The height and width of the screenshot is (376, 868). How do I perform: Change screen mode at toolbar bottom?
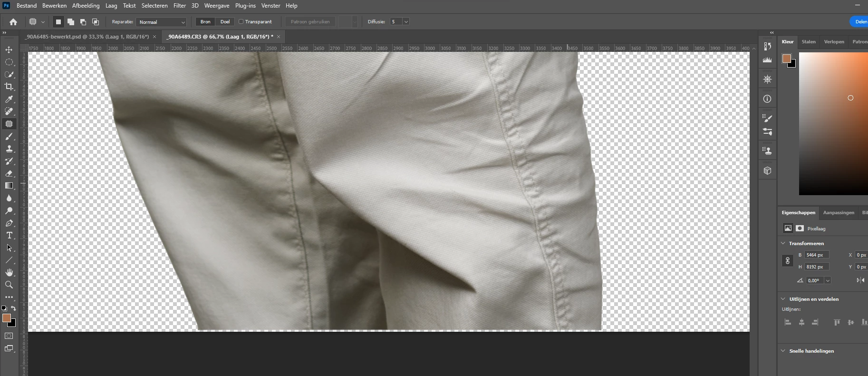9,348
